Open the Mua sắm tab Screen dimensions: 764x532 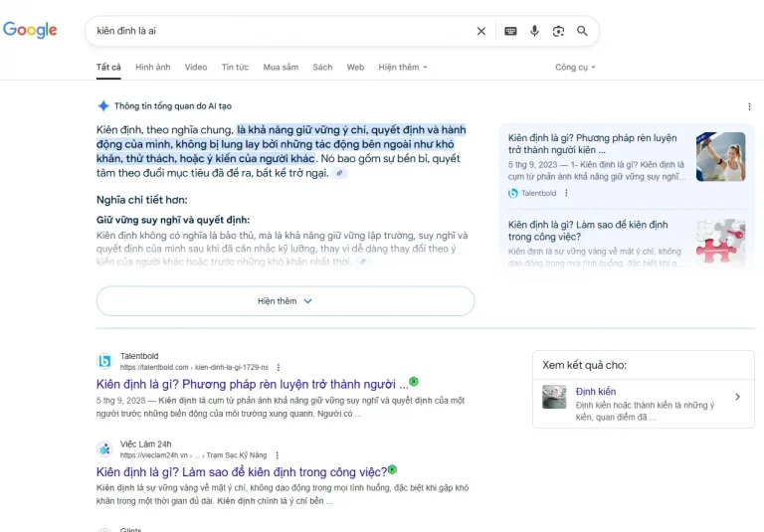click(x=281, y=68)
